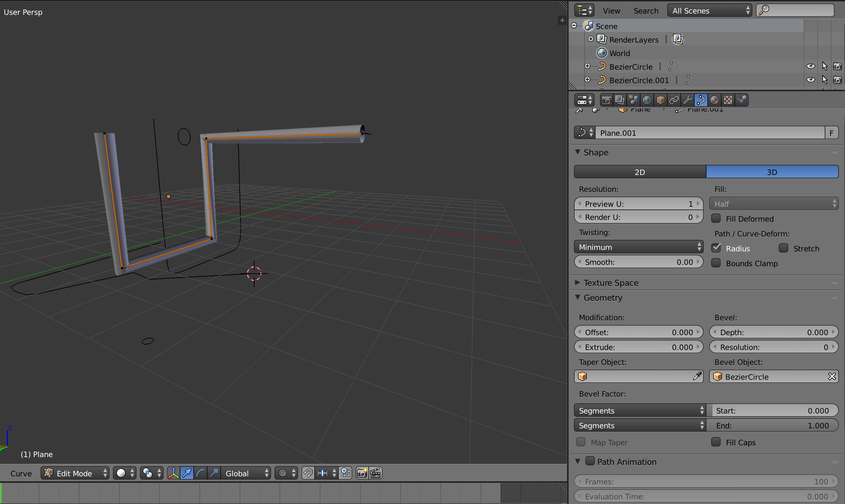Enable the Fill Caps checkbox
This screenshot has height=504, width=845.
(716, 442)
